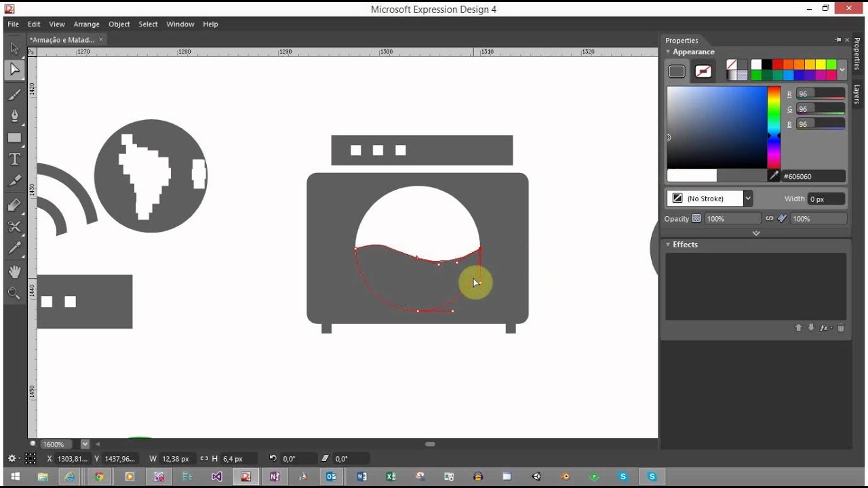868x488 pixels.
Task: Click the G value slider field
Action: coord(821,109)
